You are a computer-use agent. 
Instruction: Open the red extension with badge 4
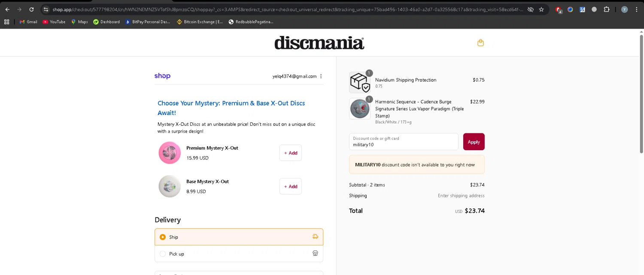pos(558,9)
